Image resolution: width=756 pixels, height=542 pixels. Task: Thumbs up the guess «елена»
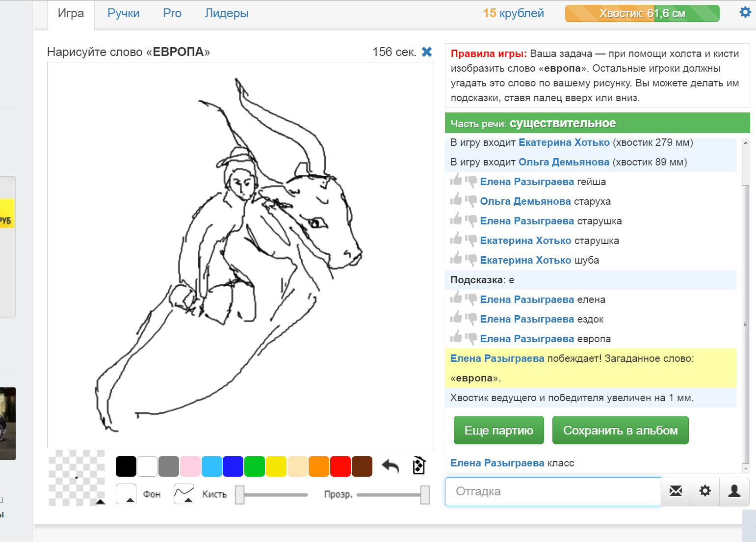coord(456,298)
